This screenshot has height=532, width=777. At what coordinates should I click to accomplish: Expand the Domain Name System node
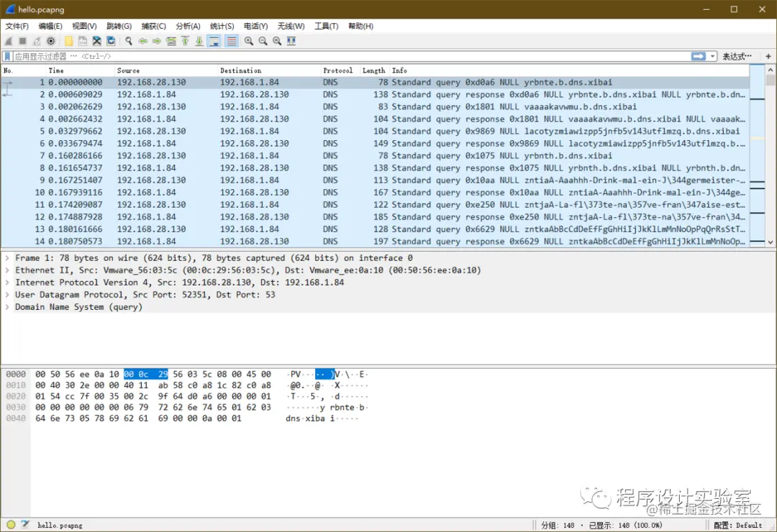[7, 307]
